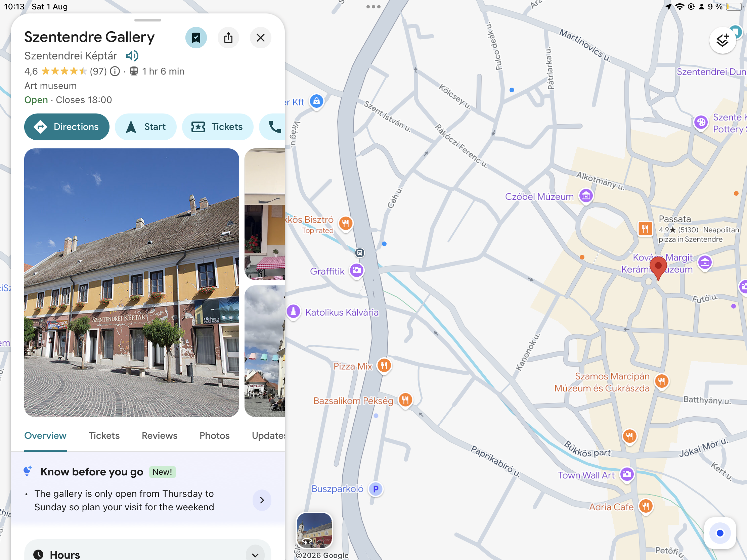
Task: Expand Know before you go chevron
Action: pyautogui.click(x=262, y=500)
